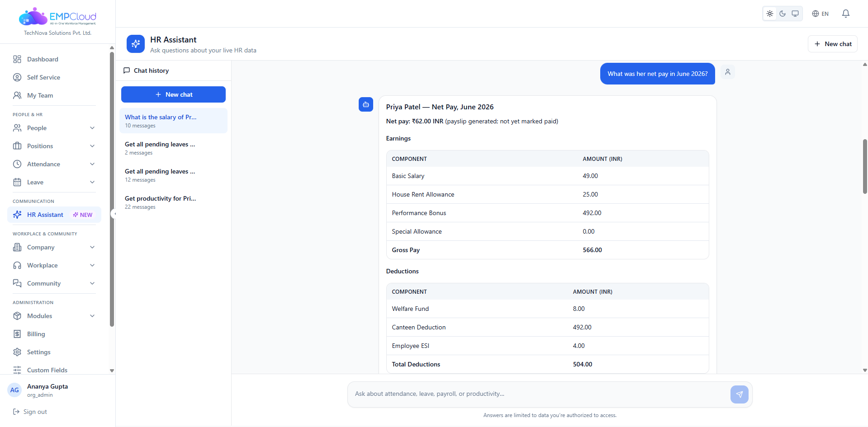
Task: Expand the Modules menu chevron
Action: click(92, 316)
